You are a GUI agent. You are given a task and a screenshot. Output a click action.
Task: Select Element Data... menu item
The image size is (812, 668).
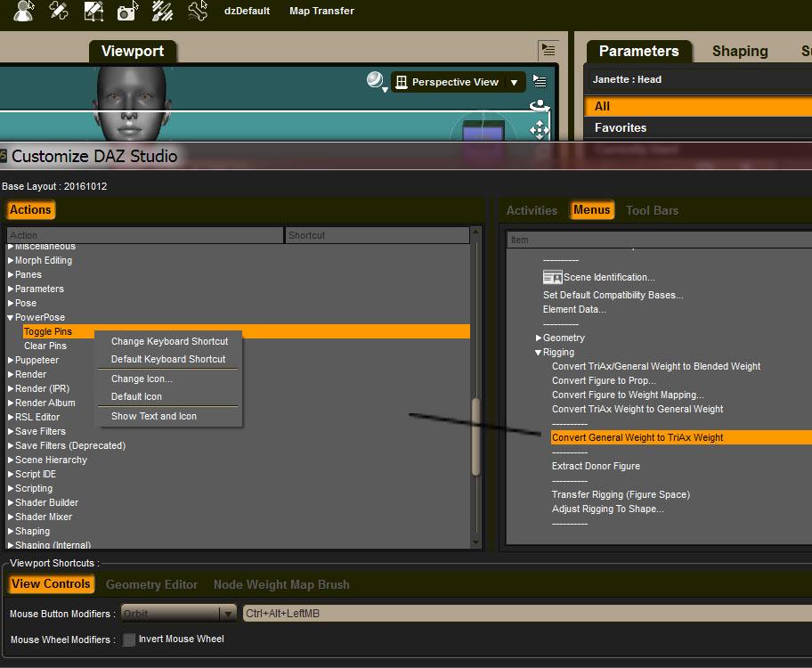tap(574, 309)
